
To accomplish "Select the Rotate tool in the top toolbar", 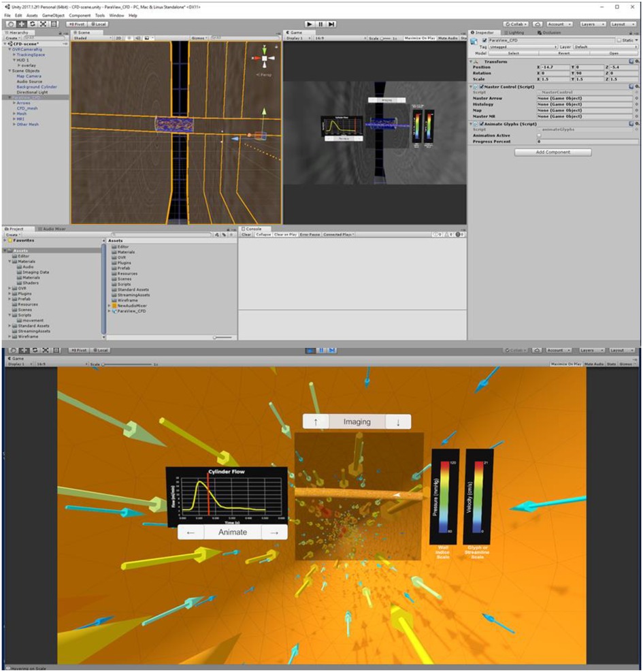I will click(x=33, y=24).
